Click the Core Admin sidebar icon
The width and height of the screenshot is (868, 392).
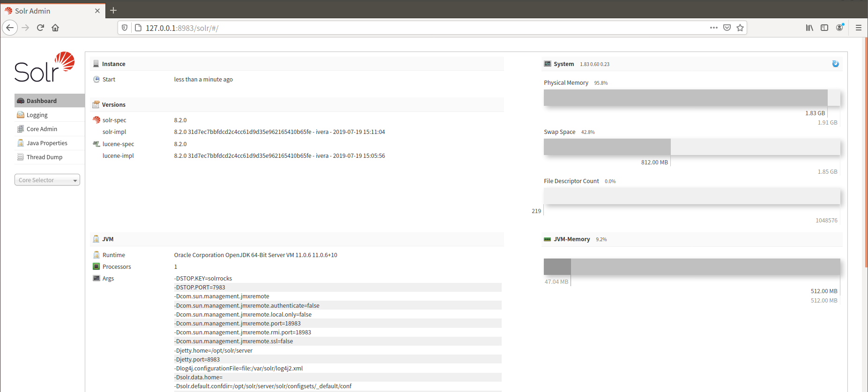[x=21, y=129]
